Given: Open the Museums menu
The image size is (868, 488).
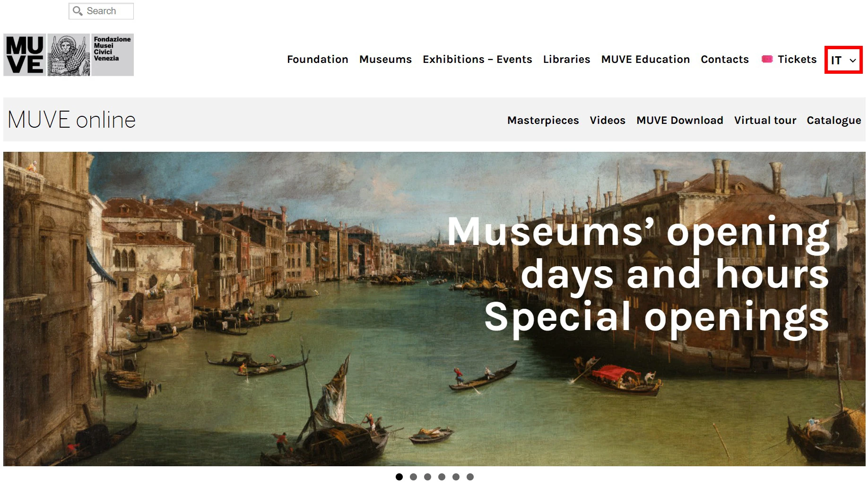Looking at the screenshot, I should (385, 59).
